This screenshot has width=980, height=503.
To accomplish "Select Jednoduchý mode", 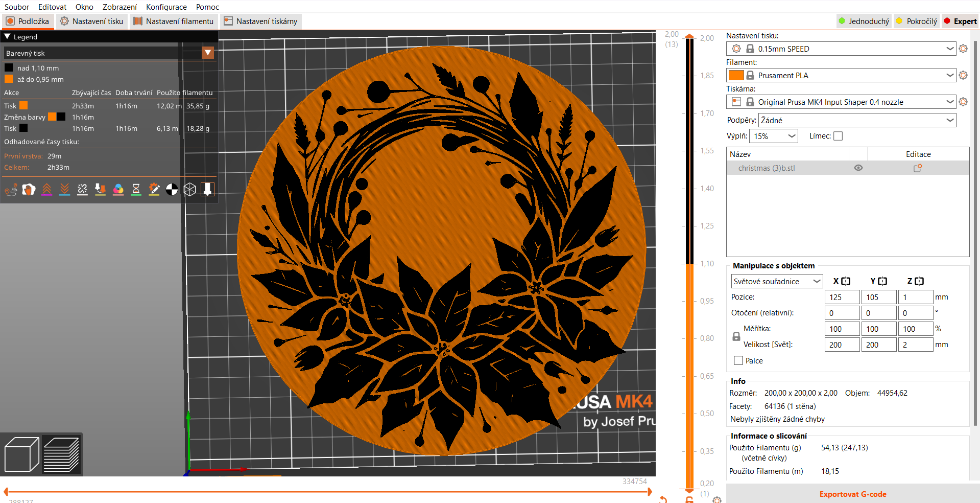I will [864, 21].
